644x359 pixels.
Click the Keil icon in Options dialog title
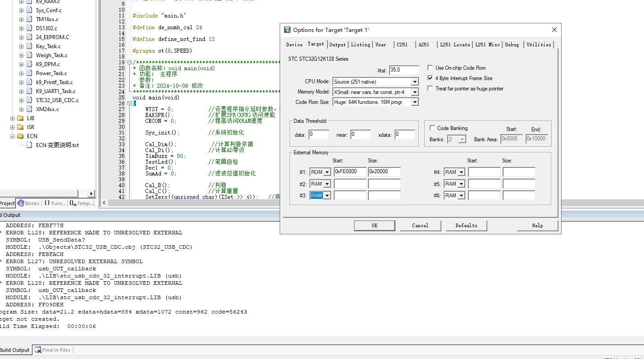click(287, 30)
